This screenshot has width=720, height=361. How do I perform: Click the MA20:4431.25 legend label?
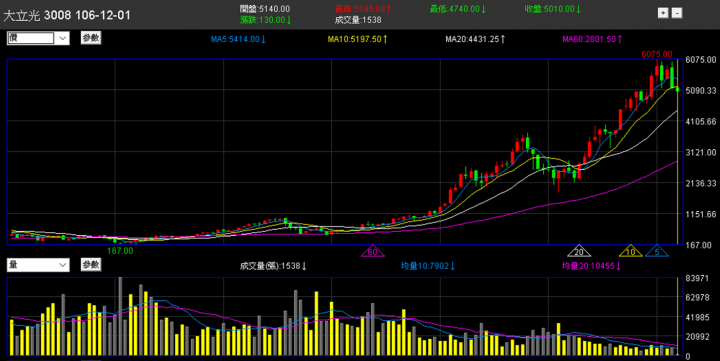(475, 39)
